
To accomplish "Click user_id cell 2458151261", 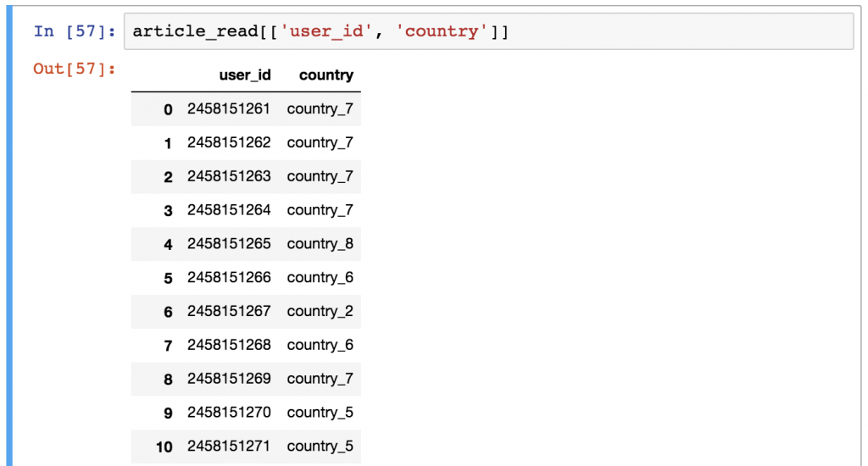I will click(x=229, y=109).
